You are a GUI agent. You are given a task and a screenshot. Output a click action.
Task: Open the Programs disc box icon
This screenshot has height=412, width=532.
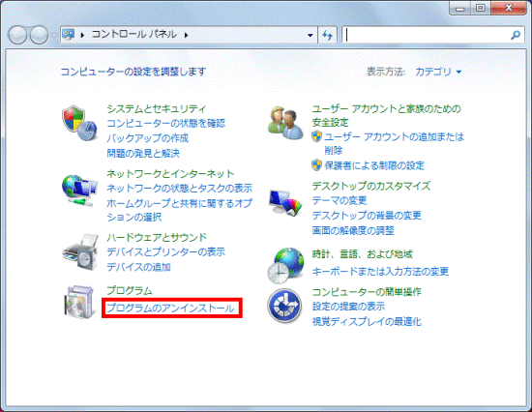[79, 302]
